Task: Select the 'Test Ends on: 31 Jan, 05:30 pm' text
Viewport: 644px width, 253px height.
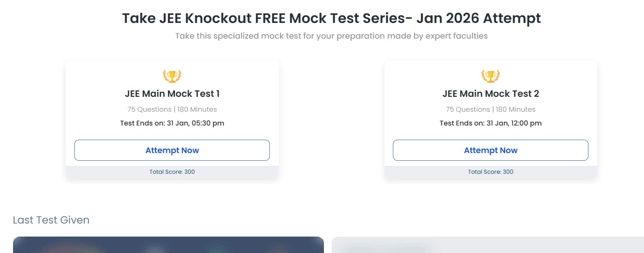Action: [x=172, y=123]
